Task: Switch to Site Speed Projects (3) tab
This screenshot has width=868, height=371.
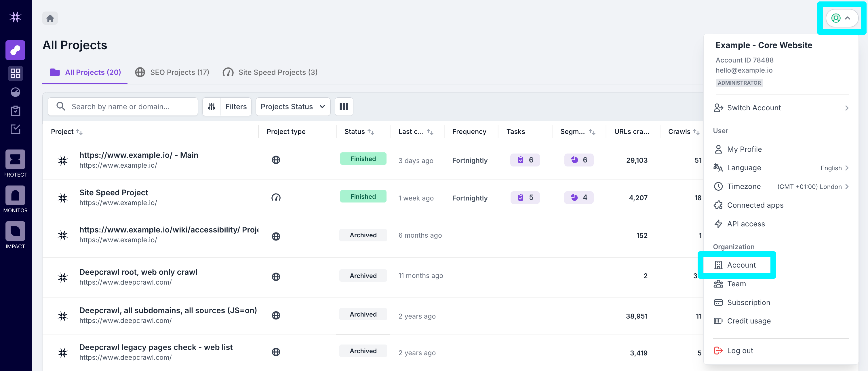Action: click(x=270, y=73)
